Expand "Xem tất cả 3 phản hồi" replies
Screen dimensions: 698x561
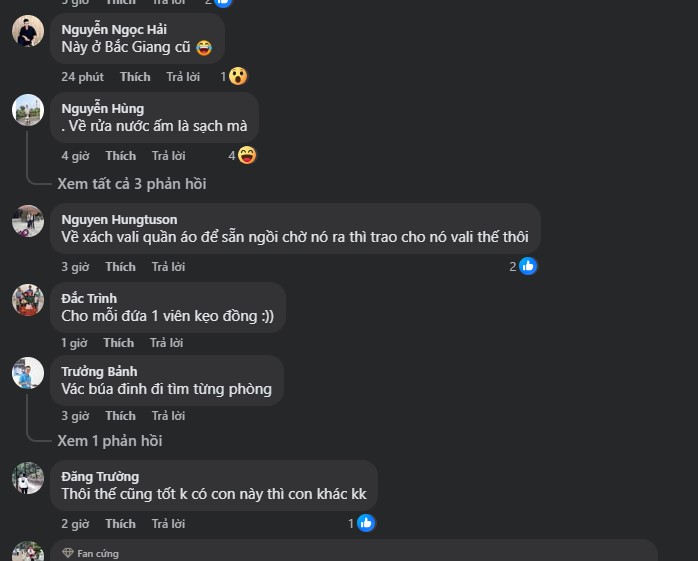pos(132,184)
